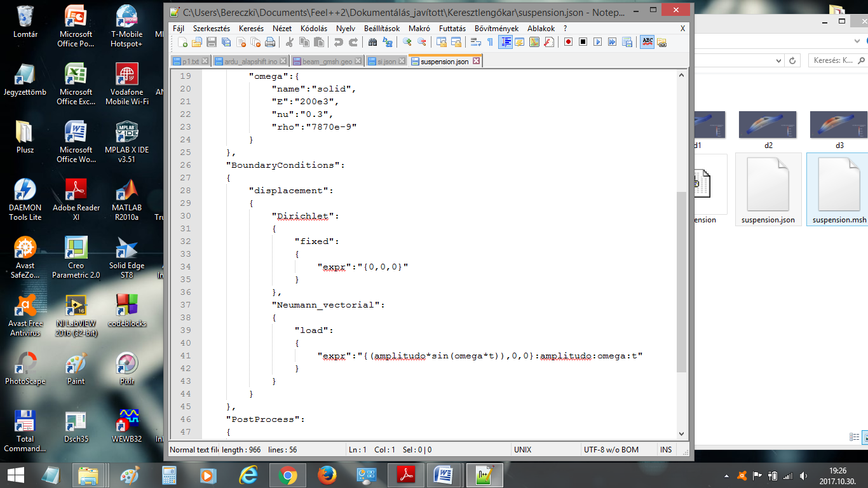Screen dimensions: 868x488
Task: Click the Zoom in magnifier icon
Action: pos(407,43)
